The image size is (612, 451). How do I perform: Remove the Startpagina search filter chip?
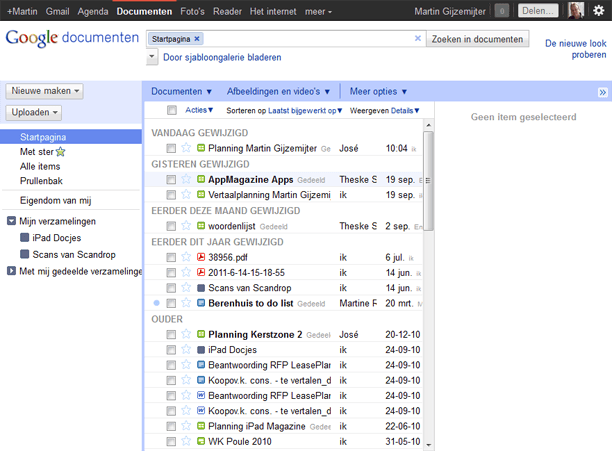click(x=197, y=39)
